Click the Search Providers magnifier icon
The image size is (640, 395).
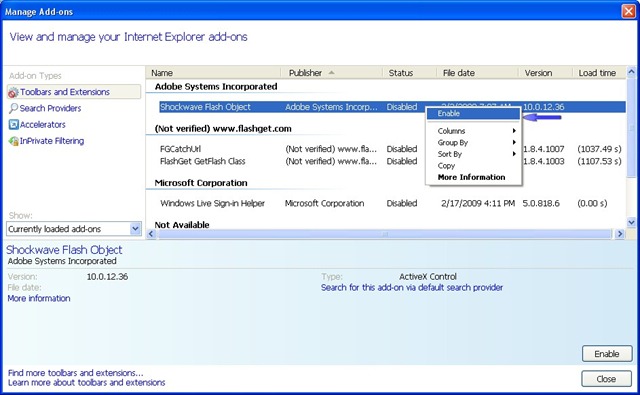click(x=13, y=108)
